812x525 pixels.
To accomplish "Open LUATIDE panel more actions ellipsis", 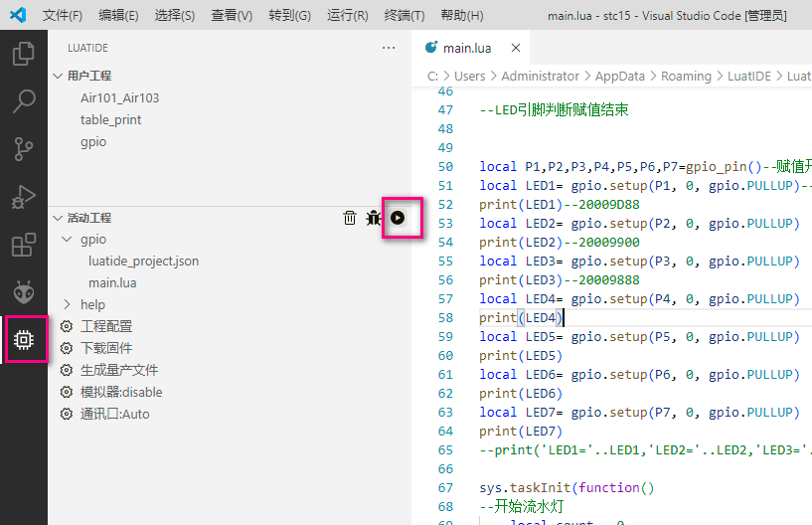I will coord(389,48).
